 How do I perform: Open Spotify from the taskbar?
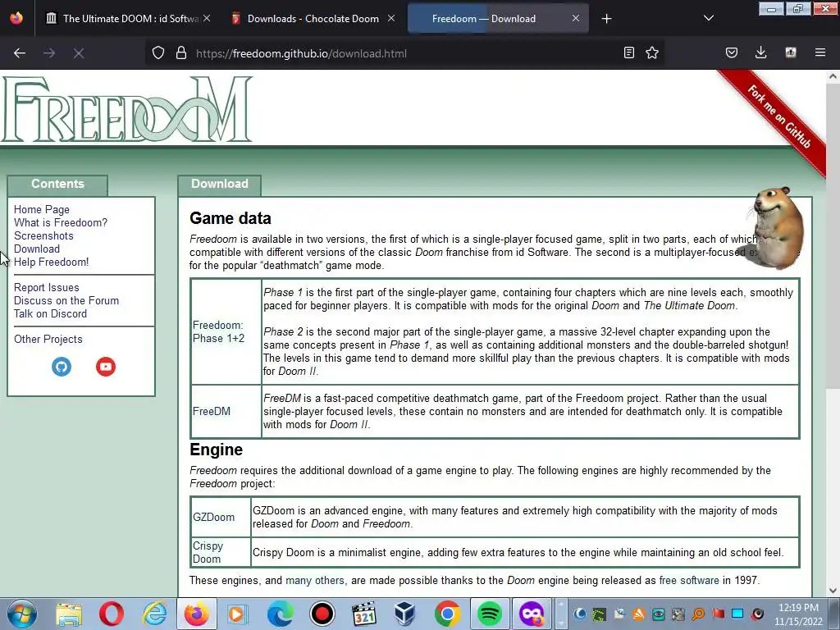click(x=490, y=614)
